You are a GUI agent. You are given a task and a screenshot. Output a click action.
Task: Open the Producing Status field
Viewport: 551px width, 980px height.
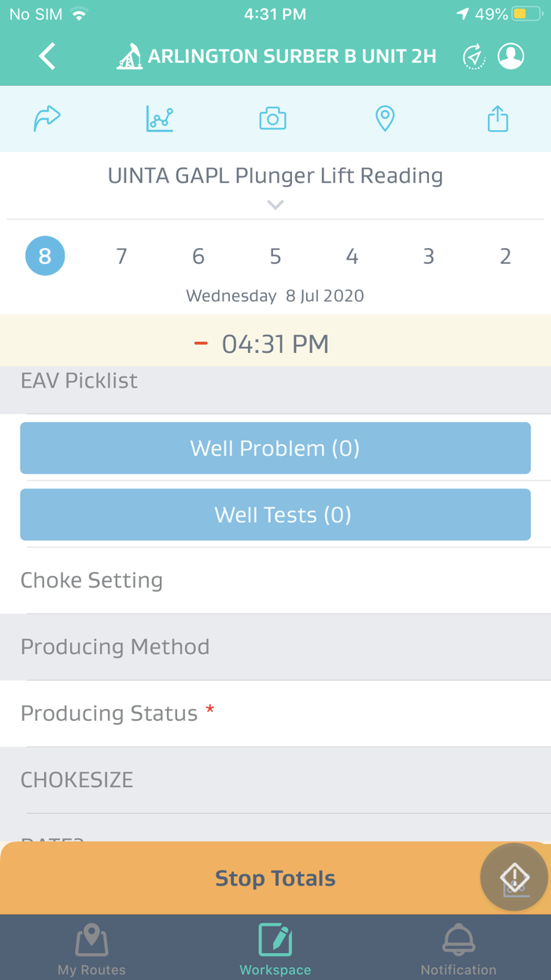[275, 714]
